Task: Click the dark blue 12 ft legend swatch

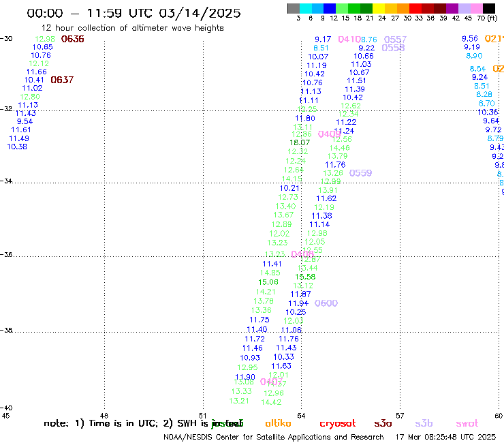Action: [330, 8]
